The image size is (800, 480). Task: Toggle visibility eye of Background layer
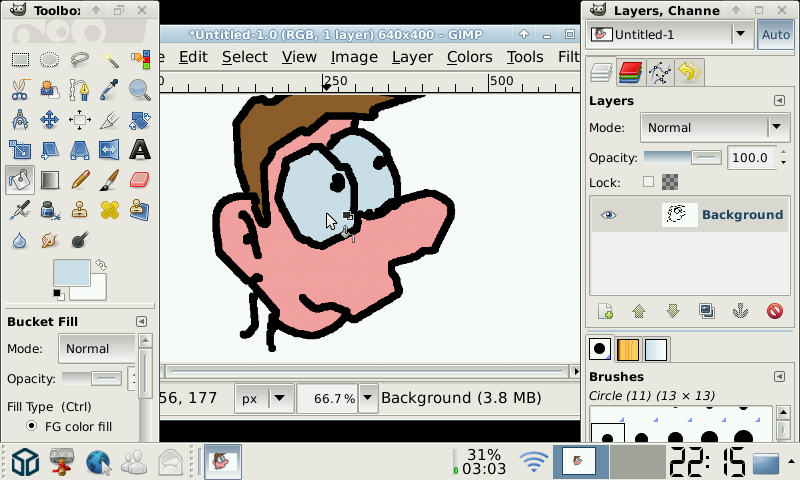click(x=608, y=215)
